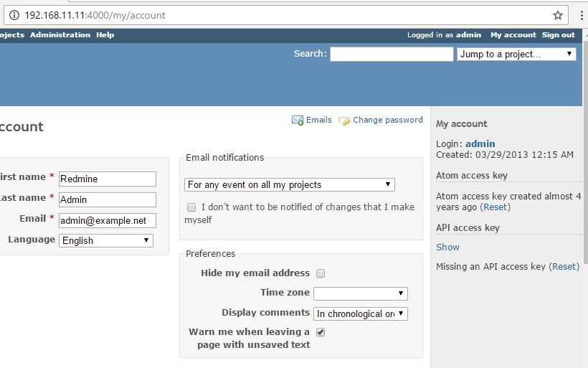Uncheck Warn me when leaving a page
Viewport: 588px width, 368px height.
point(321,332)
